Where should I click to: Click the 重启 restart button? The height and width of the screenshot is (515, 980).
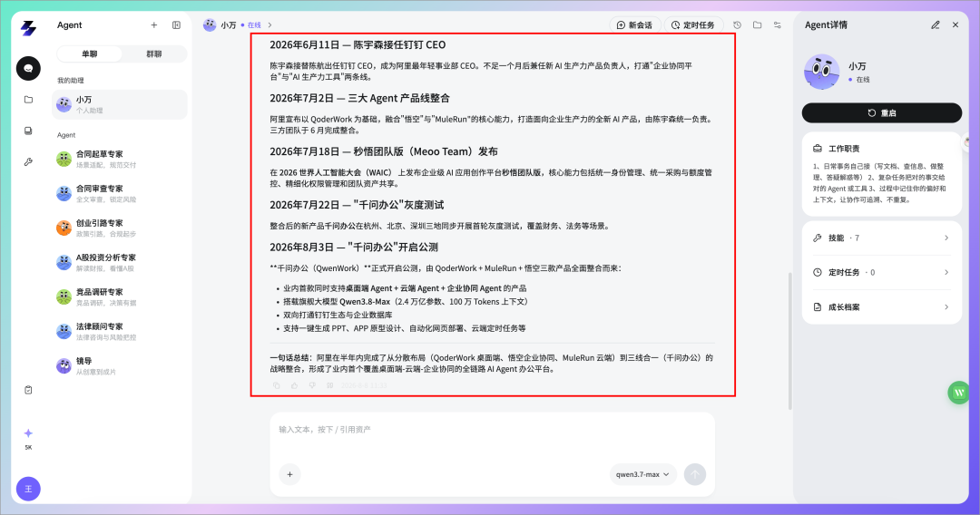tap(882, 113)
